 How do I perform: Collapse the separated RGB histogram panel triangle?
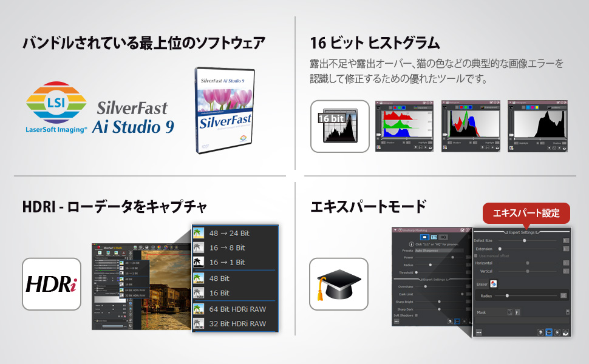377,103
